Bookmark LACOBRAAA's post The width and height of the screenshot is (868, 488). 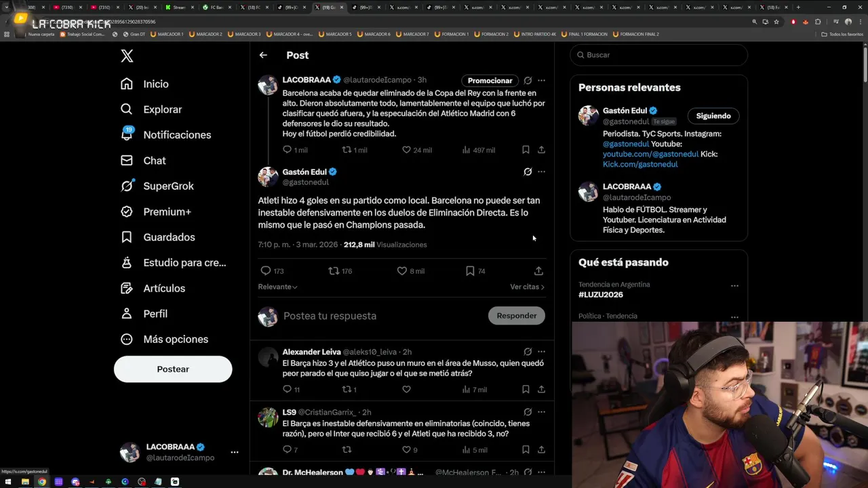[526, 150]
